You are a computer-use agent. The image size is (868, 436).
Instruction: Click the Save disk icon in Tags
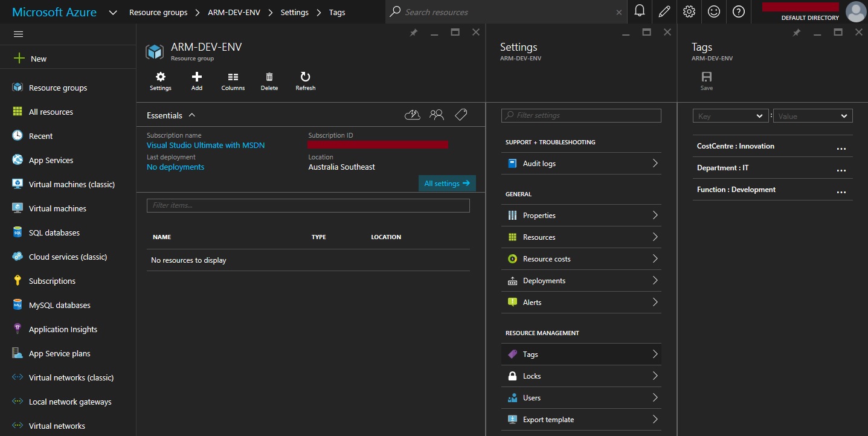pyautogui.click(x=707, y=82)
